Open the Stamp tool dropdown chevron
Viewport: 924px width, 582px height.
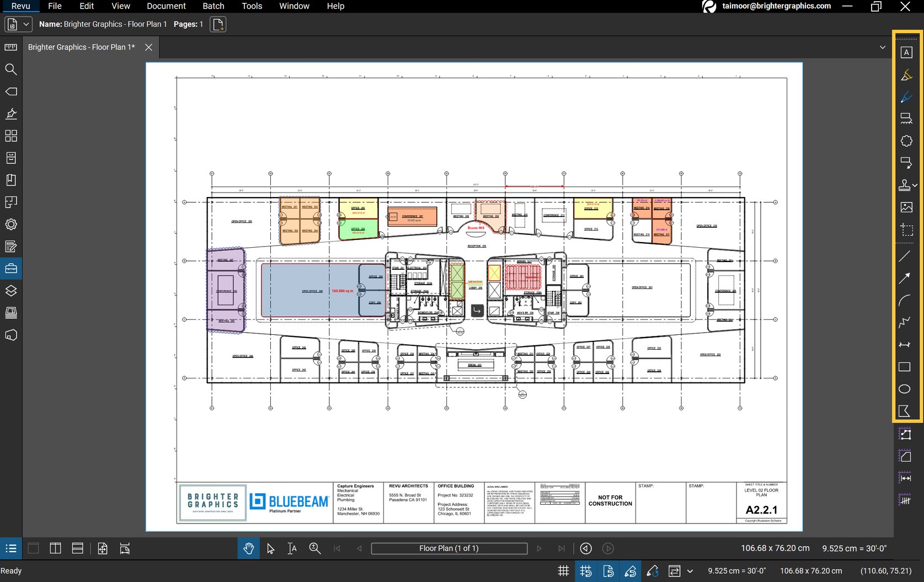[914, 185]
